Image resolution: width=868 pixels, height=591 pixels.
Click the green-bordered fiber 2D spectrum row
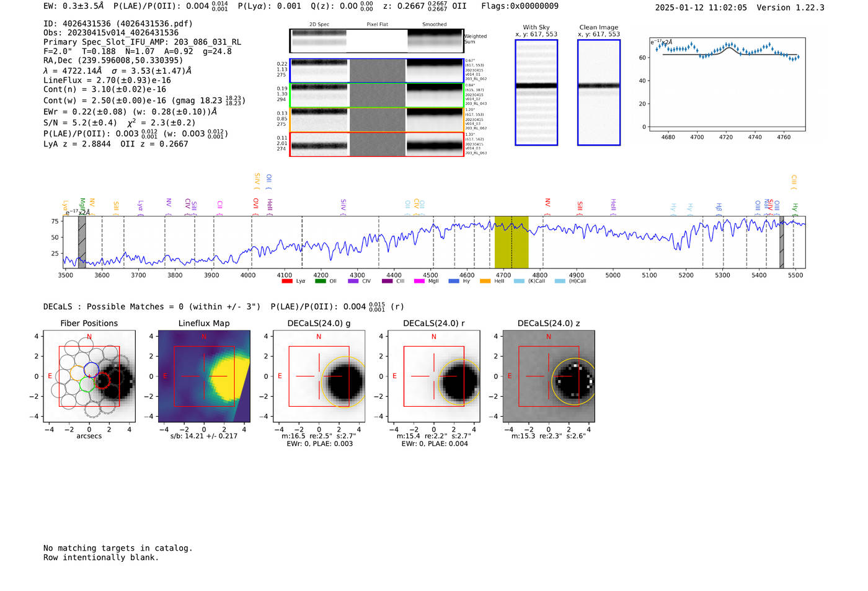pyautogui.click(x=376, y=96)
